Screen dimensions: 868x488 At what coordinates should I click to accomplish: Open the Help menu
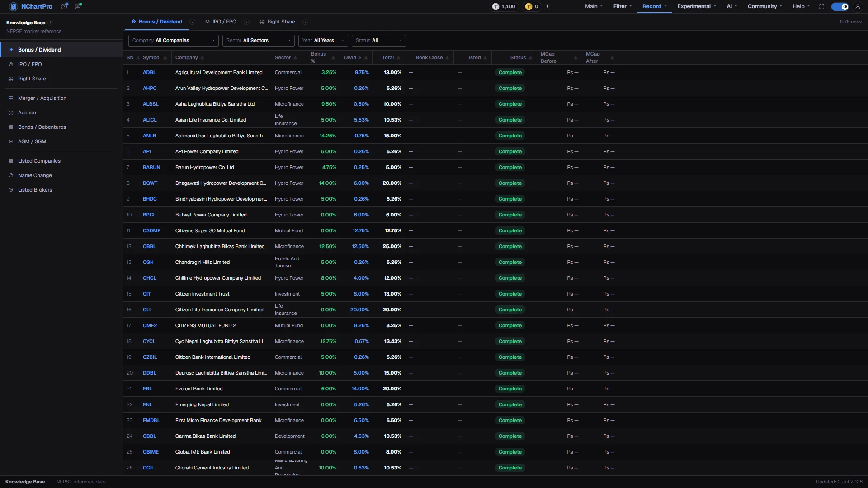point(801,6)
